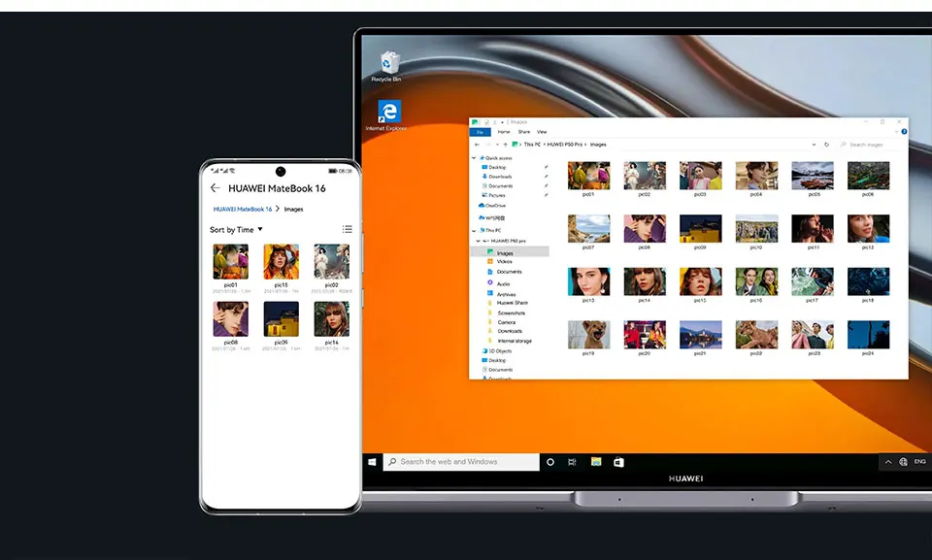
Task: Select pic24 thumbnail in Explorer
Action: 868,334
